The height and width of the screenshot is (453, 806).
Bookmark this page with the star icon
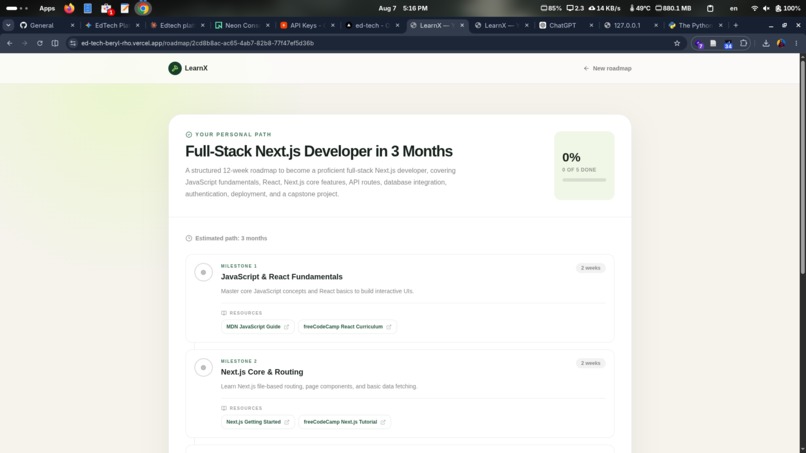[x=677, y=43]
